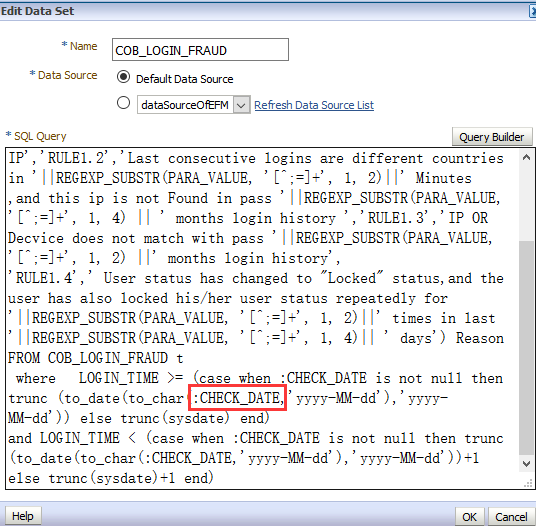
Task: Click the 'Edit Data Set' dialog title
Action: click(x=37, y=11)
